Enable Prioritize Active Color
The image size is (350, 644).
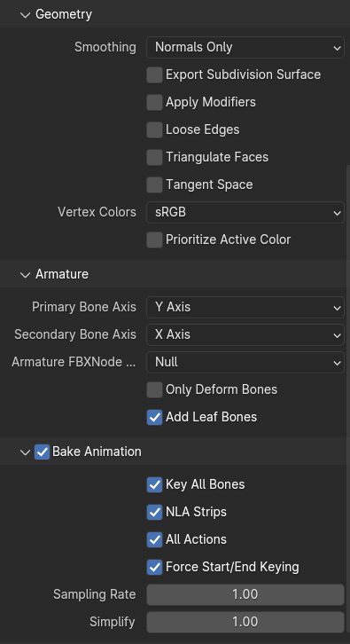155,240
